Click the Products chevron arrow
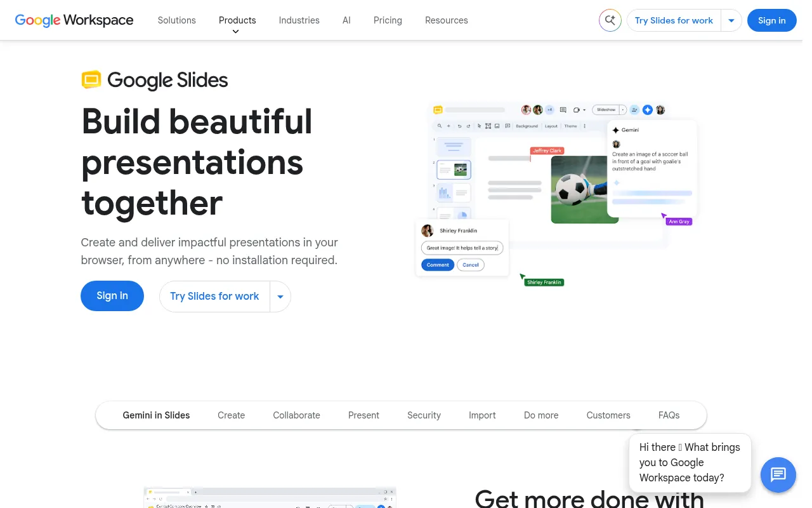This screenshot has width=812, height=508. coord(236,32)
